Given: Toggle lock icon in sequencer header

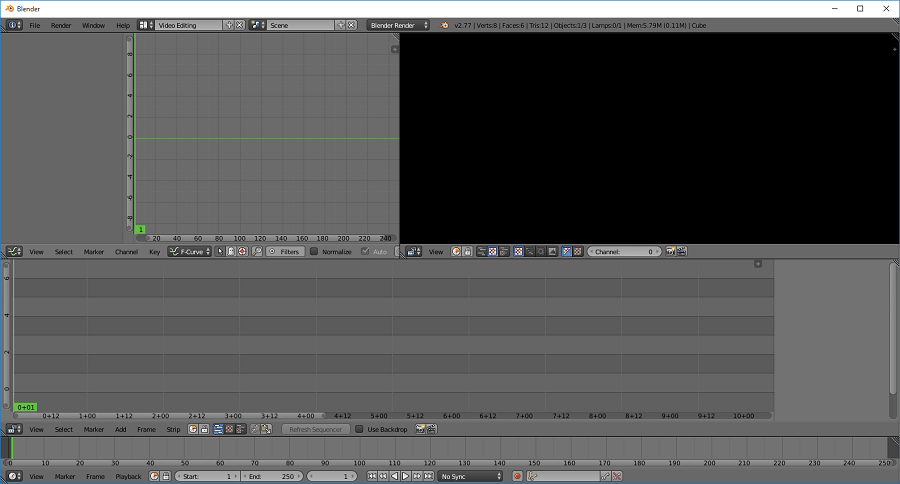Looking at the screenshot, I should click(x=204, y=429).
